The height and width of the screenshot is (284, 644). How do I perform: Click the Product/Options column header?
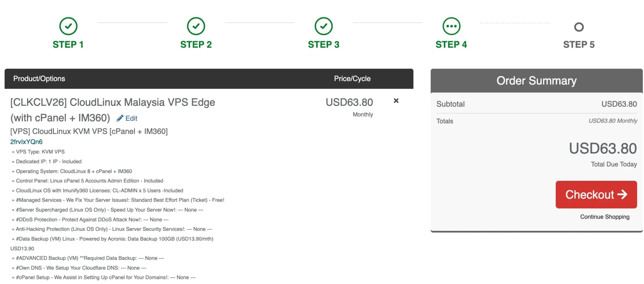(39, 79)
